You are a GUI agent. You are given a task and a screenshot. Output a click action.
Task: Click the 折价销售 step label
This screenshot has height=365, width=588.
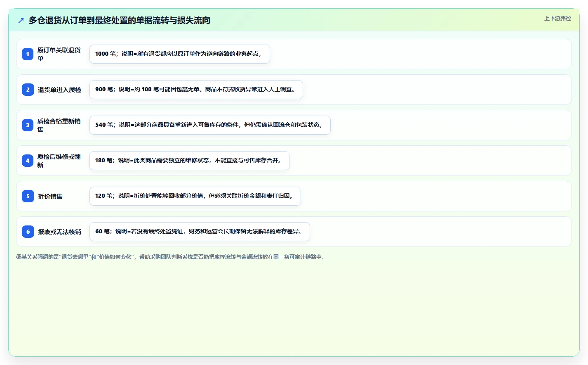(50, 196)
